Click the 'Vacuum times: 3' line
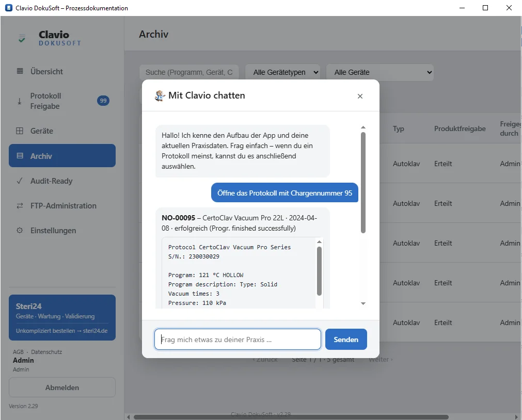Screen dimensions: 522x420 pos(194,294)
